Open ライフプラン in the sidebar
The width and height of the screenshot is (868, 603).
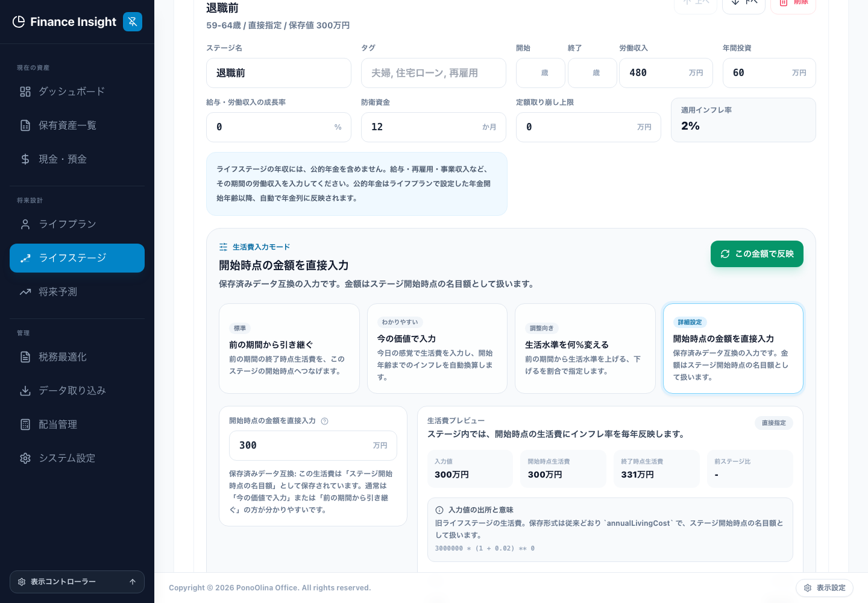pos(77,224)
